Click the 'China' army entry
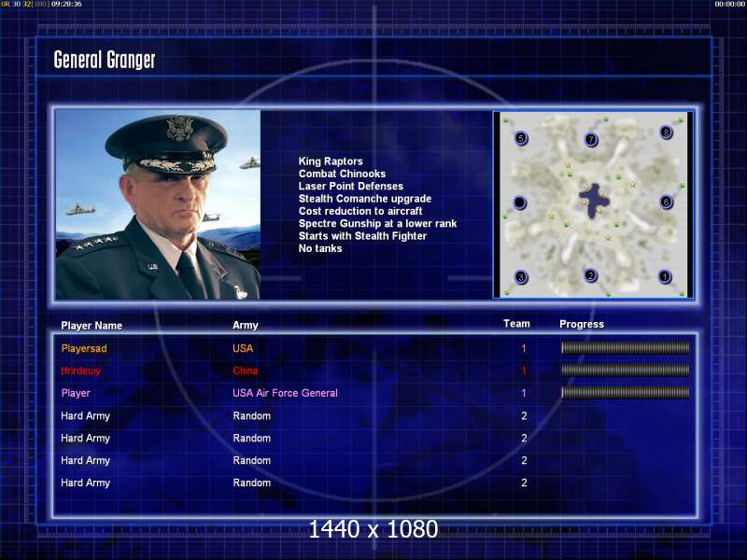 click(x=246, y=371)
